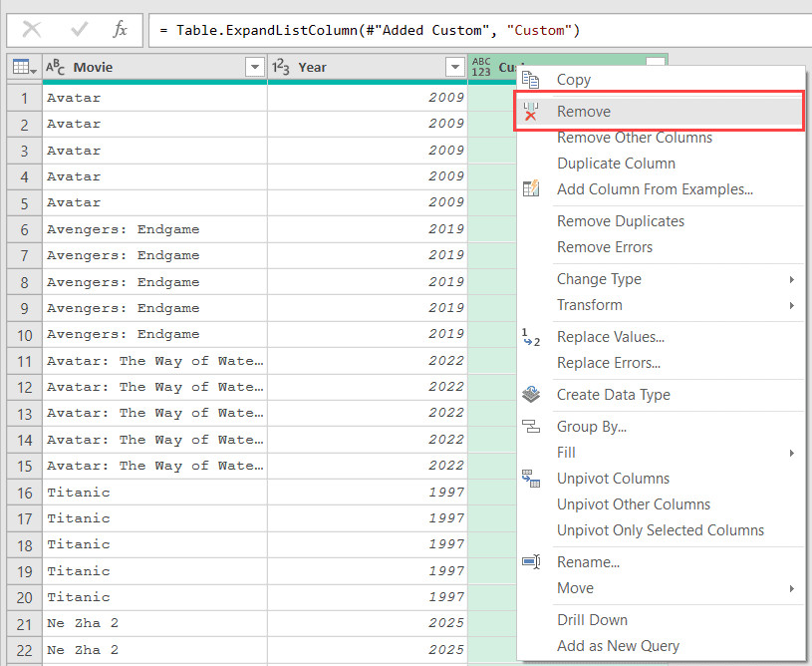Select Copy from the context menu
Screen dimensions: 812x666
pos(574,80)
